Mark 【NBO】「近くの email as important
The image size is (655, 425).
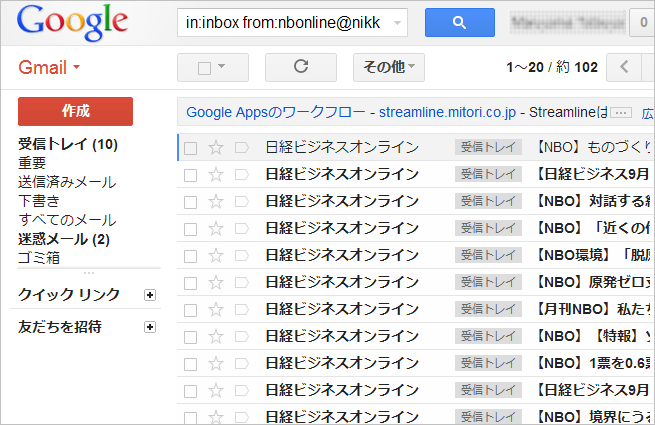[x=241, y=229]
